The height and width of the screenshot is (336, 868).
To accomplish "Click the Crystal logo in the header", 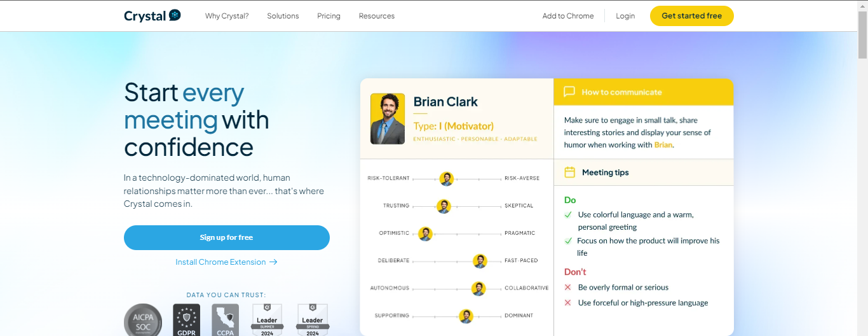I will [153, 16].
